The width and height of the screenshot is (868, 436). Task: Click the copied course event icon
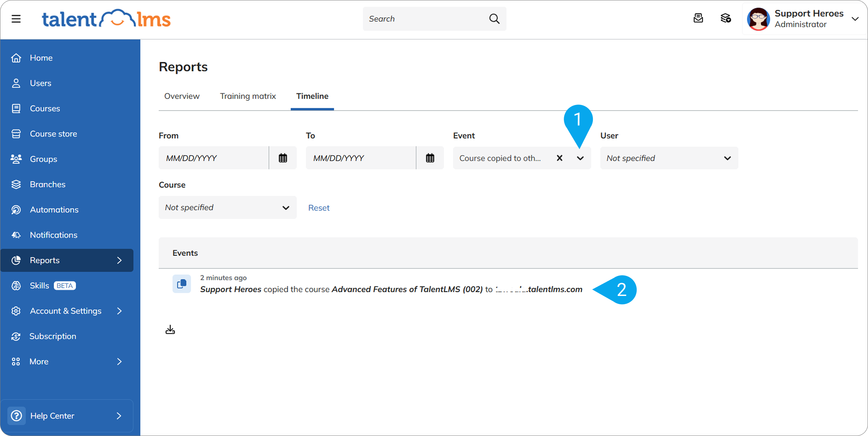click(x=182, y=283)
